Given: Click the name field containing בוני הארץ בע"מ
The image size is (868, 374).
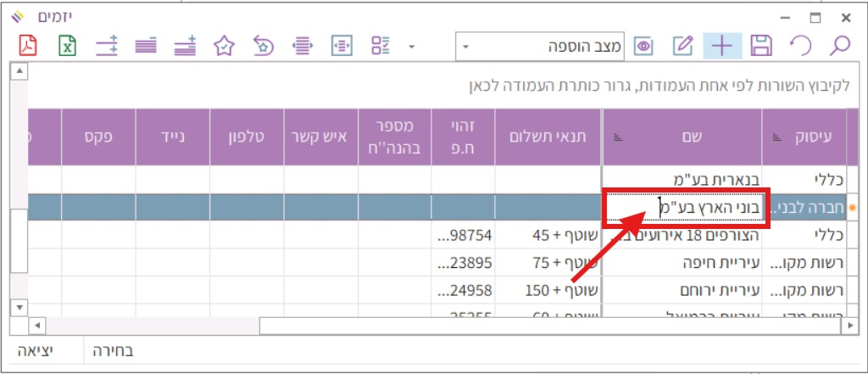Looking at the screenshot, I should pos(682,207).
